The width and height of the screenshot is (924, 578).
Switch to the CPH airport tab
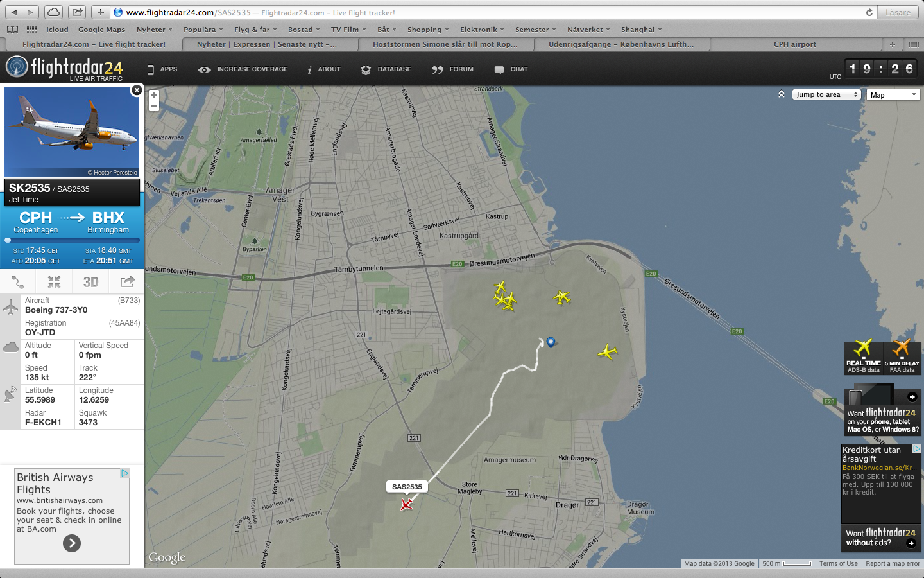tap(794, 44)
